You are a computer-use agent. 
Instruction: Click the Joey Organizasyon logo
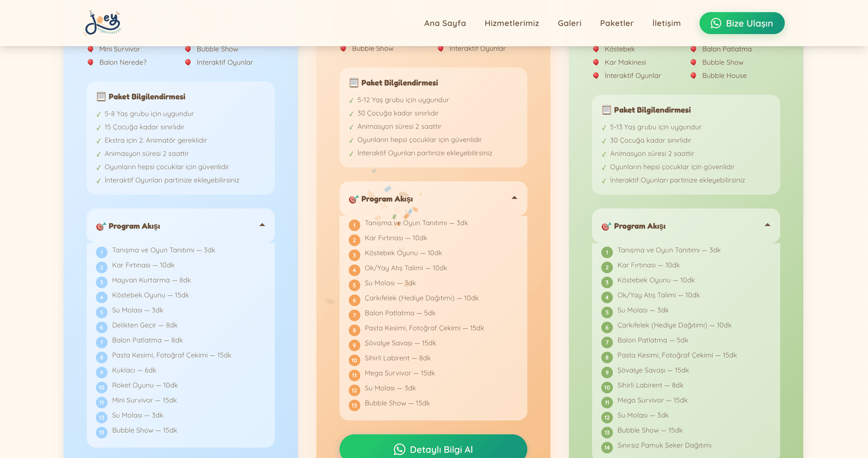[103, 23]
